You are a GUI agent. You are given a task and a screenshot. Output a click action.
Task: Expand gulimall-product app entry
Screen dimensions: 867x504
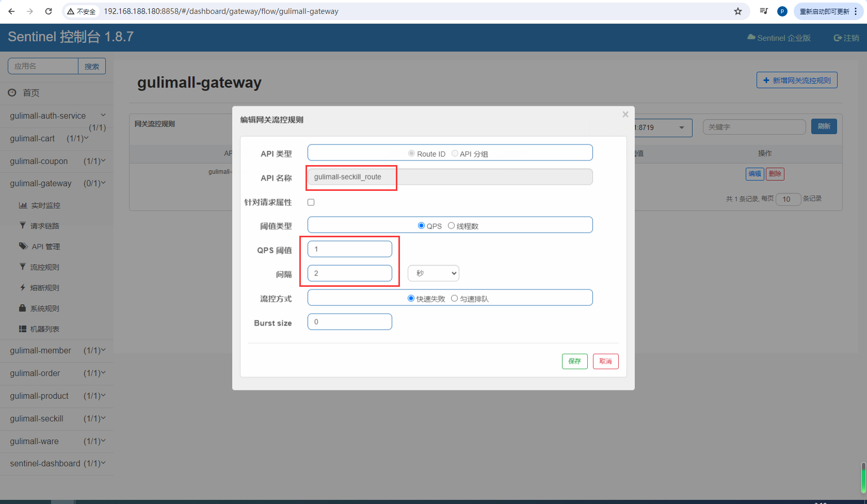(57, 396)
